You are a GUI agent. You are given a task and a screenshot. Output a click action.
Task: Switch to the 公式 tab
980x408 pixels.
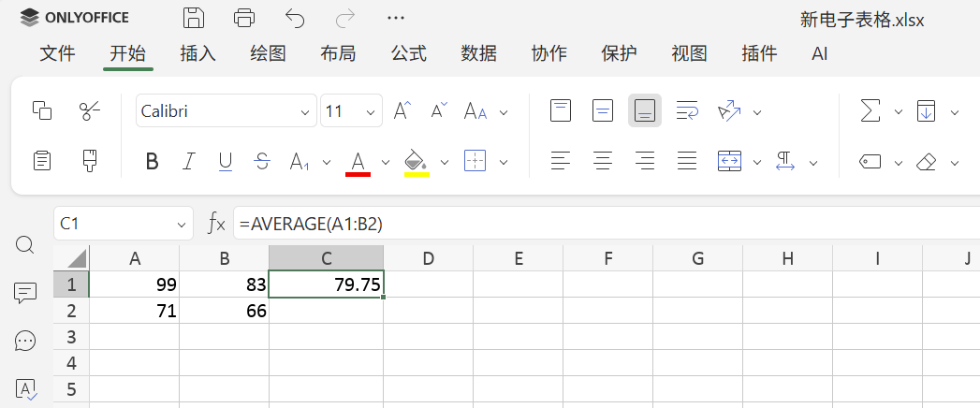pos(409,53)
